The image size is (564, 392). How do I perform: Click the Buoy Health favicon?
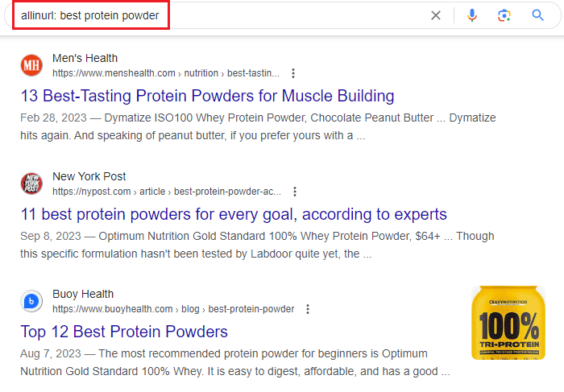[31, 301]
